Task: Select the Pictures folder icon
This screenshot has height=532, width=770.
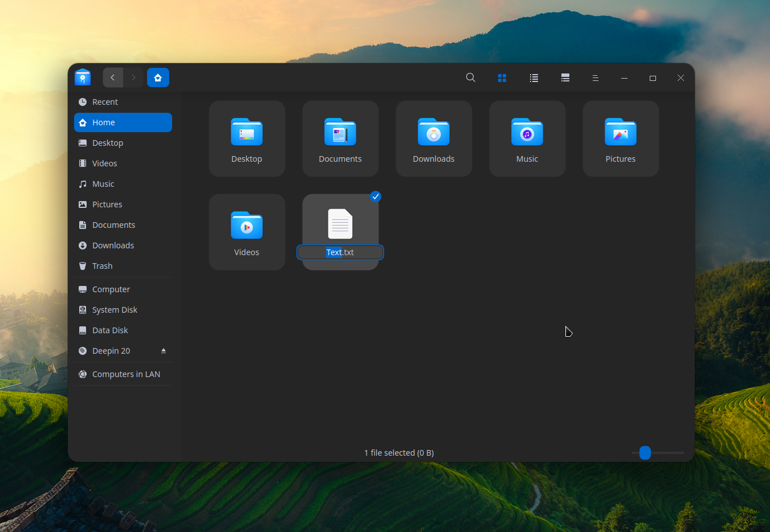Action: [x=621, y=133]
